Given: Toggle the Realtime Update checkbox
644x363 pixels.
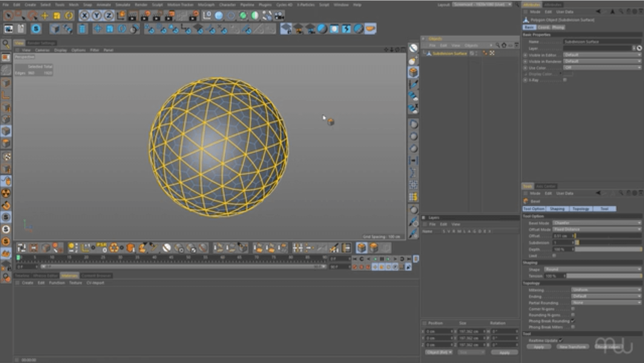Looking at the screenshot, I should coord(561,340).
